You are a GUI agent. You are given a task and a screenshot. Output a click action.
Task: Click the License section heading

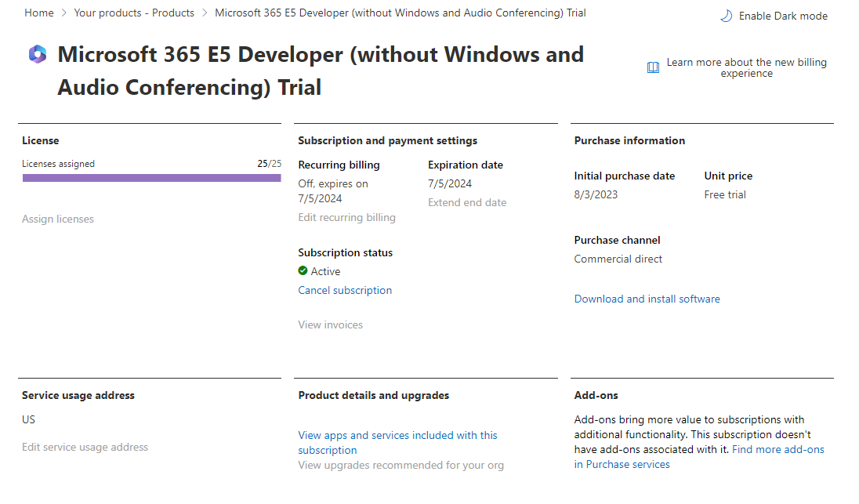click(41, 141)
